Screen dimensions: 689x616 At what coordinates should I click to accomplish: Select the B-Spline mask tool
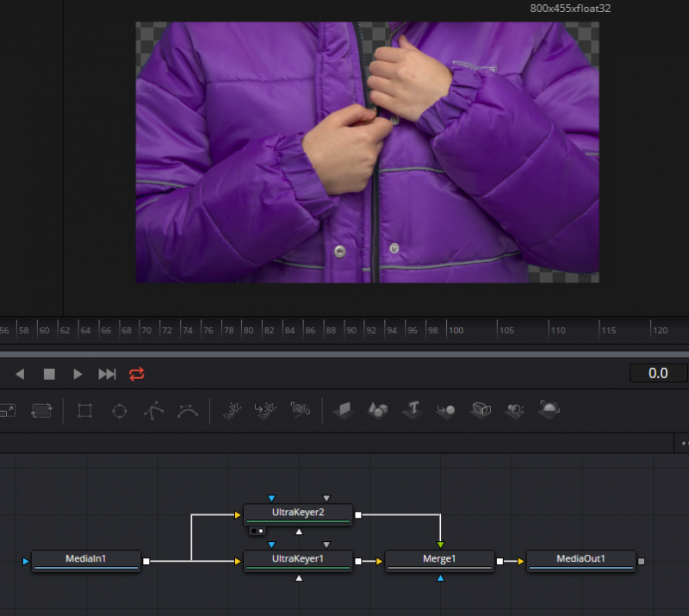point(188,411)
